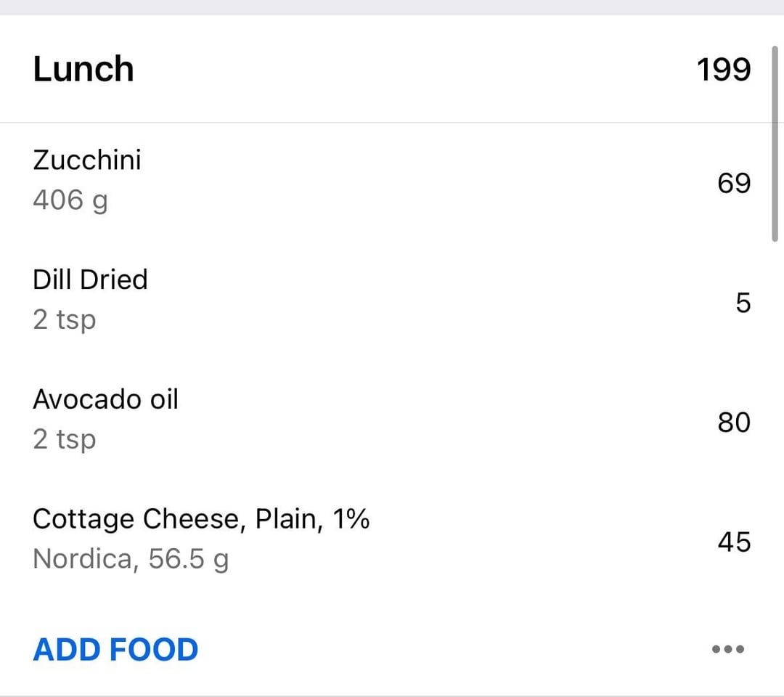Screen dimensions: 784x697
Task: Select the 45 calorie value for Cottage Cheese
Action: tap(733, 542)
